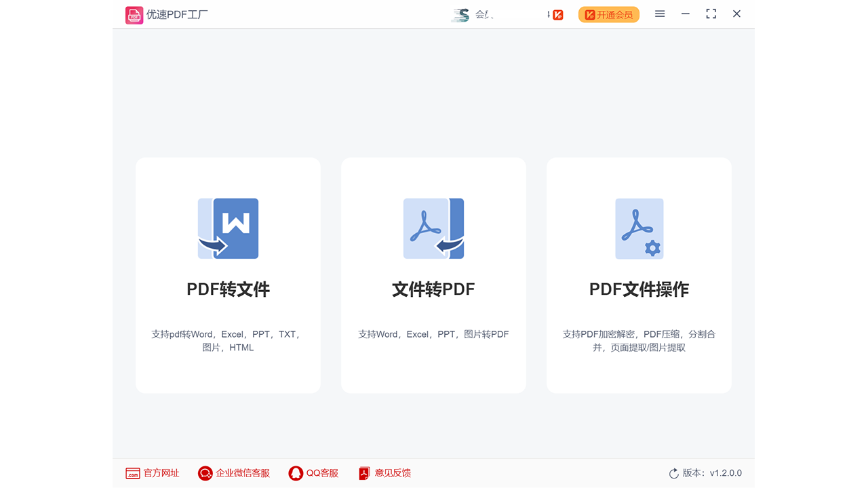Viewport: 868px width, 488px height.
Task: Select the 文件转PDF card
Action: tap(433, 274)
